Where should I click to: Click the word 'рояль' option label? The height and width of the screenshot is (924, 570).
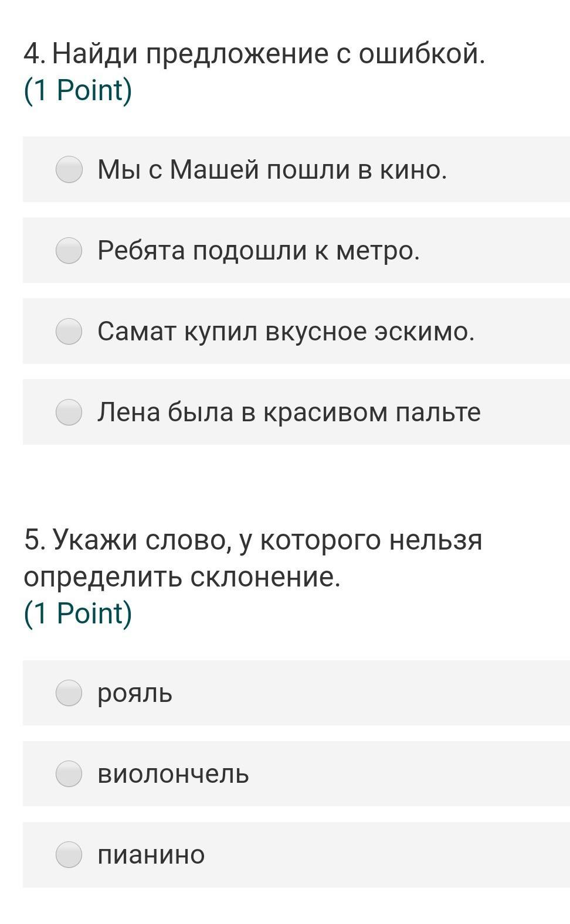coord(135,693)
